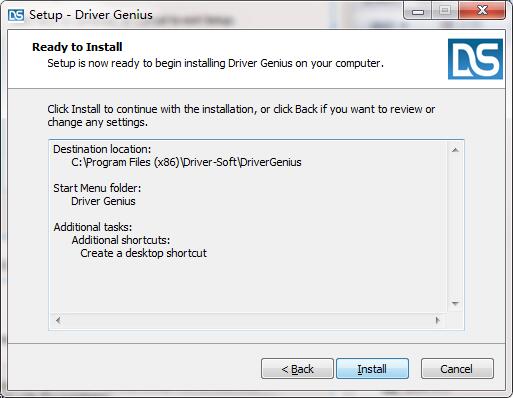Go back with the < Back button
513x398 pixels.
[297, 369]
